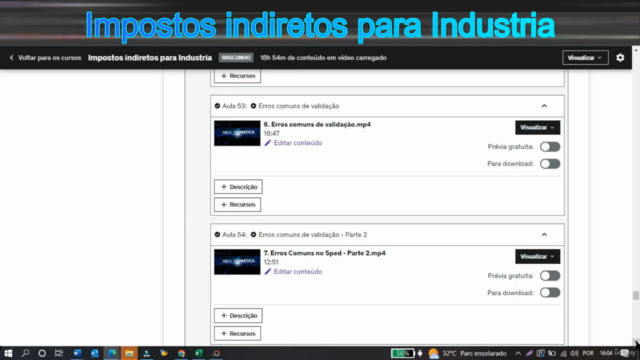
Task: Click the battery 56% indicator
Action: [x=402, y=353]
